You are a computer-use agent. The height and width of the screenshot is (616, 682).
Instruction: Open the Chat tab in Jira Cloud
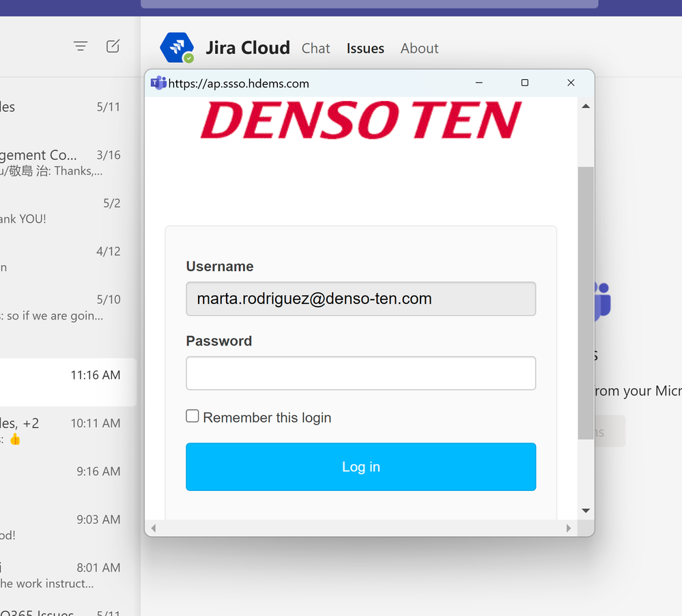[x=316, y=48]
